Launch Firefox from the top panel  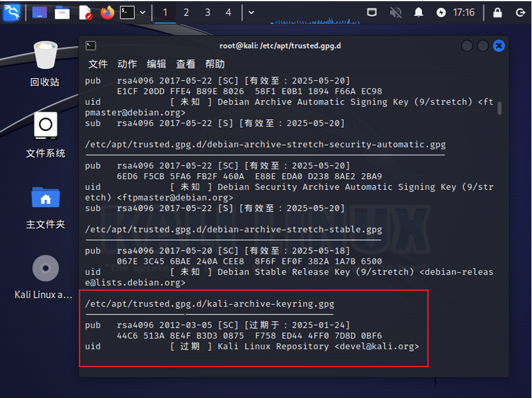107,13
